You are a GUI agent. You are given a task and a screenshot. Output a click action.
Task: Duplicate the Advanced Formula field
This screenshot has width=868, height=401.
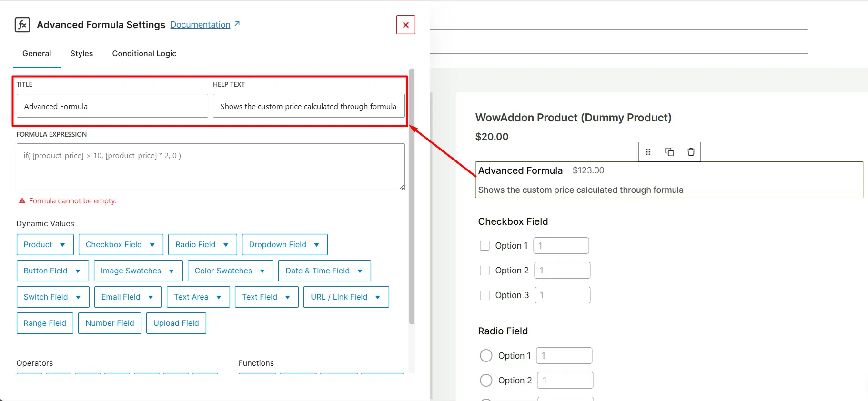coord(669,152)
